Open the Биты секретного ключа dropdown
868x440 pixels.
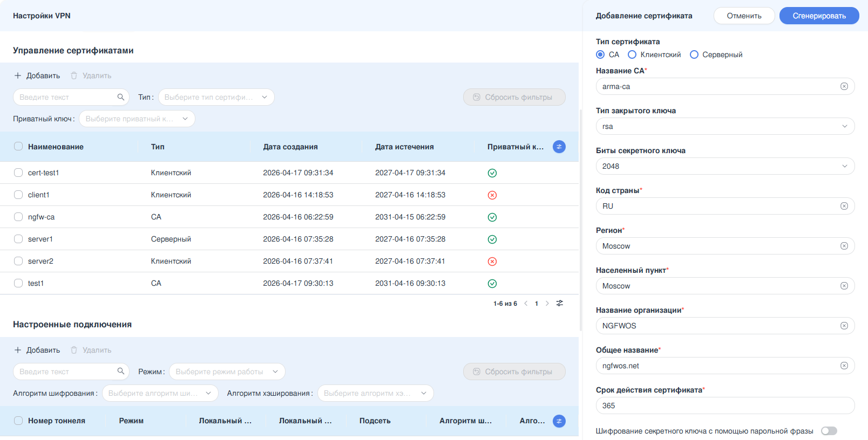[x=725, y=166]
